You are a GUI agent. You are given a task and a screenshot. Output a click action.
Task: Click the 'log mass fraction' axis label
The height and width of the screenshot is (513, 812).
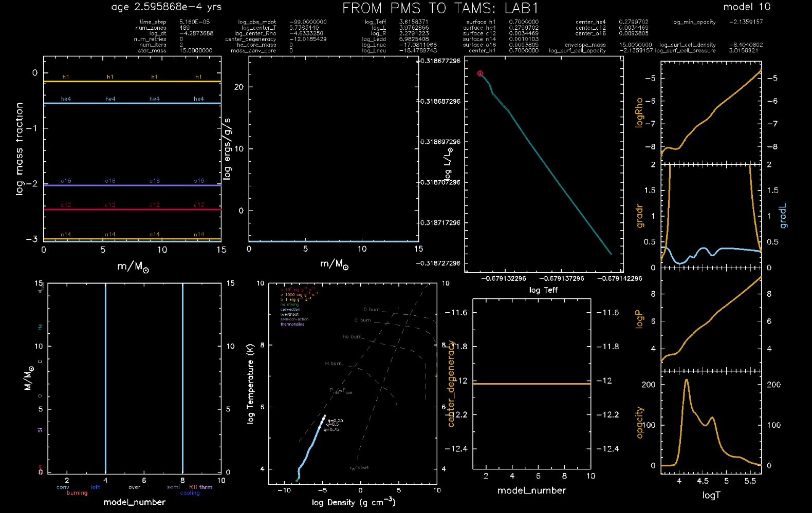[x=20, y=149]
